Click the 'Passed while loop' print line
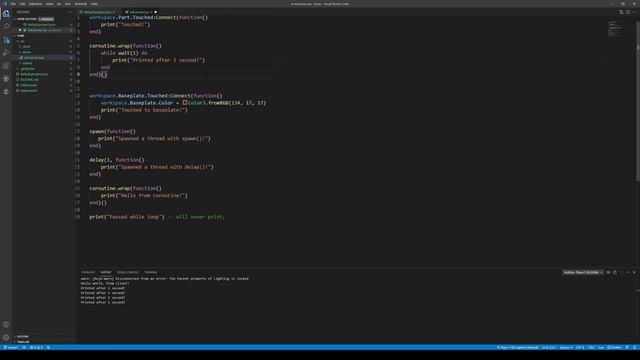 coord(157,217)
